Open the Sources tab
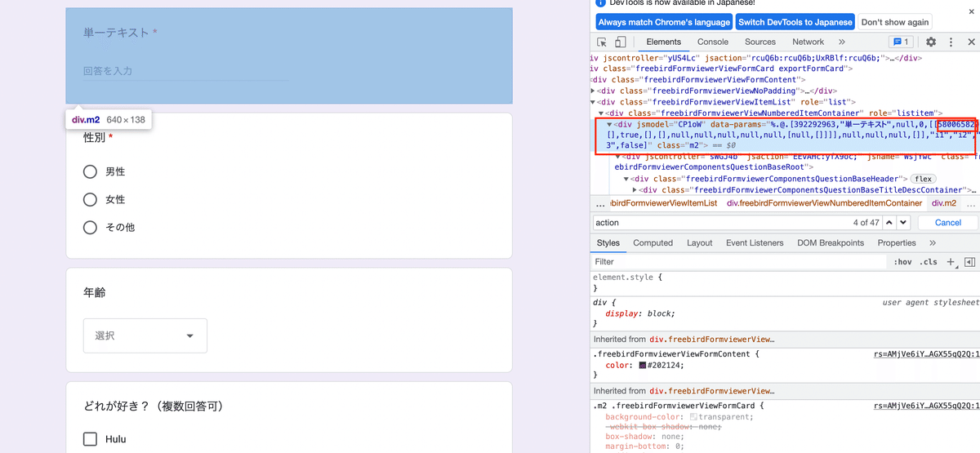The image size is (980, 453). [x=759, y=42]
